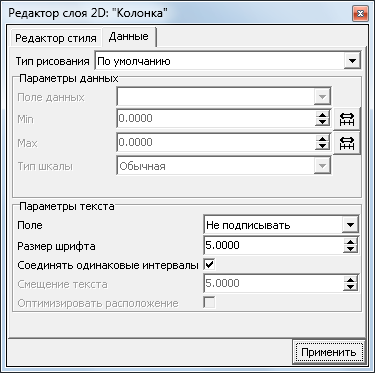Enable Оптимизировать расположение checkbox
This screenshot has height=373, width=375.
[210, 303]
